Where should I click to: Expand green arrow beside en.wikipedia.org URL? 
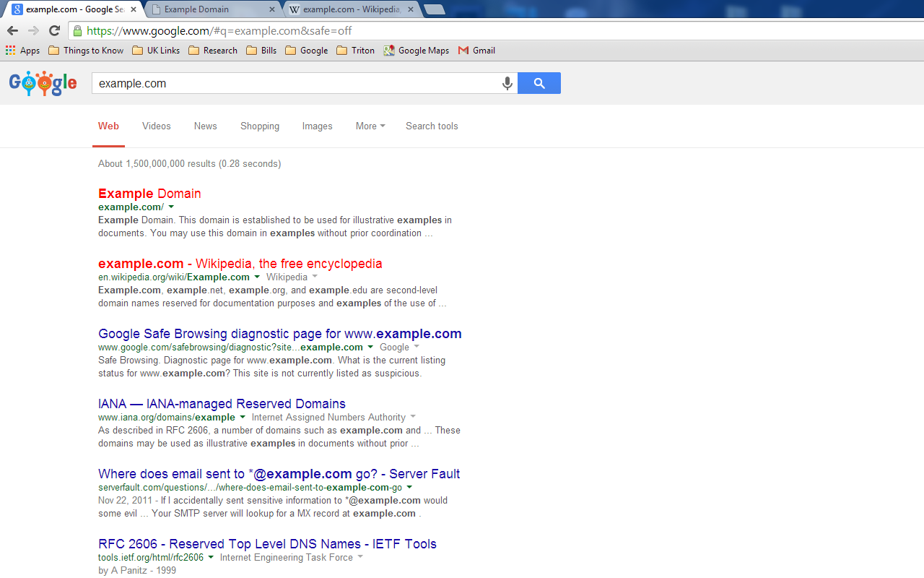point(257,277)
